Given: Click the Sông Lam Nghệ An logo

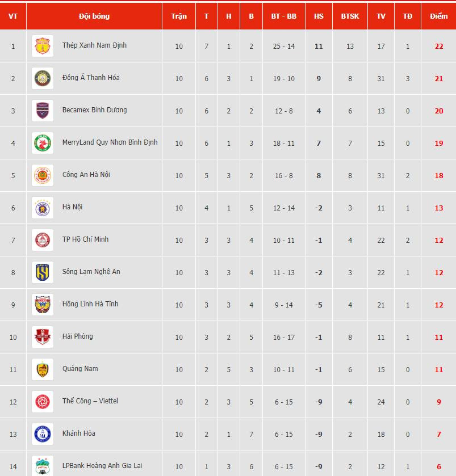Looking at the screenshot, I should pos(43,272).
